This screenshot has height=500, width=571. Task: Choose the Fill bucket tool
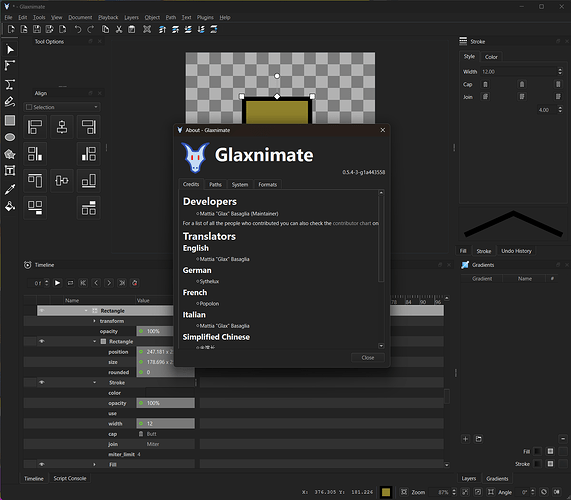10,206
